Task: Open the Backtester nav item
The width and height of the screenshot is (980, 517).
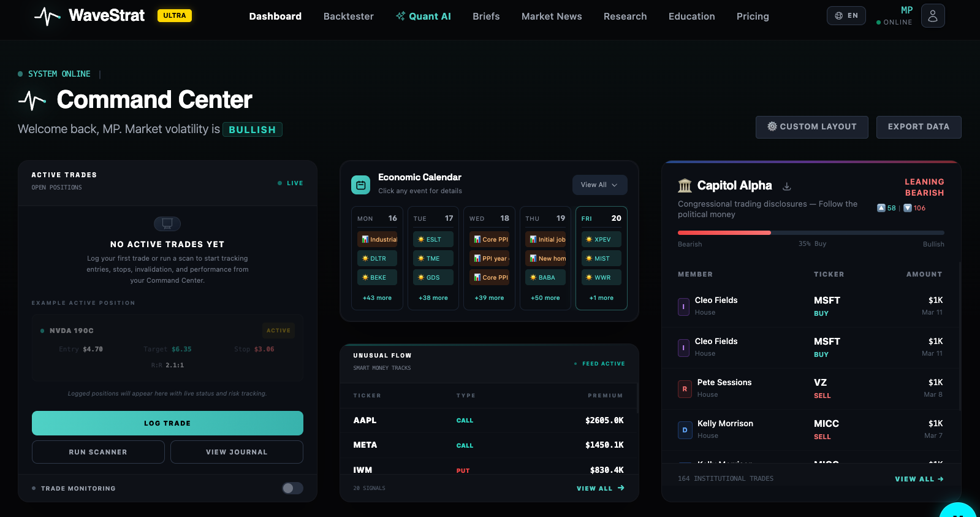Action: coord(349,16)
